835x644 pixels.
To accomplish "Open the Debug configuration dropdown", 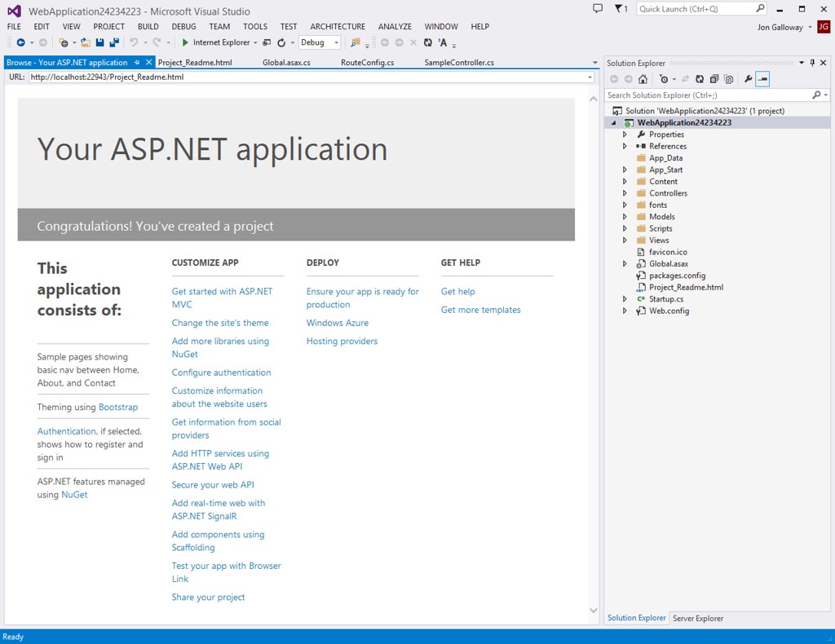I will (x=336, y=42).
